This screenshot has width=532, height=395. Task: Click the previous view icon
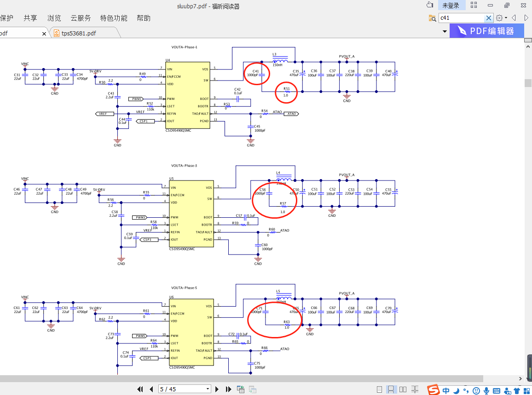[241, 389]
